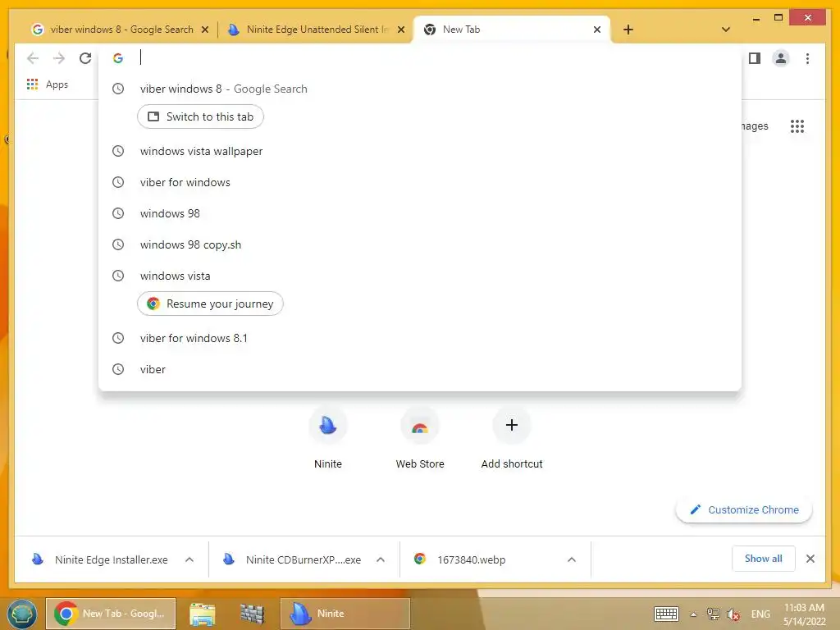Click the Google G icon in omnibox
The height and width of the screenshot is (630, 840).
click(x=118, y=58)
